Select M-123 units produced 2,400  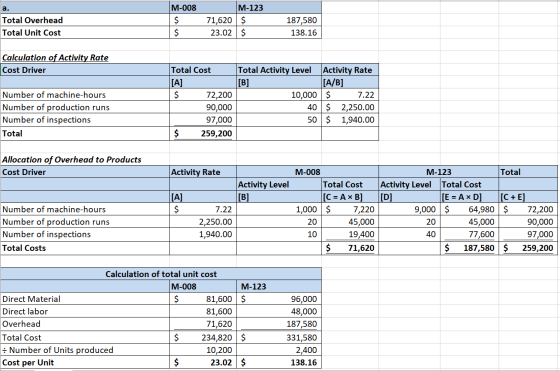click(279, 350)
